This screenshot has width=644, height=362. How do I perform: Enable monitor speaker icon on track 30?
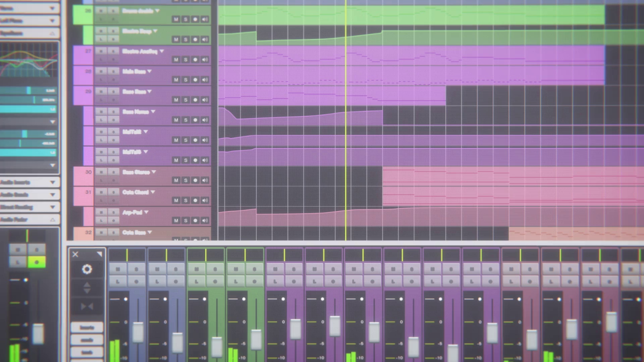pyautogui.click(x=205, y=180)
